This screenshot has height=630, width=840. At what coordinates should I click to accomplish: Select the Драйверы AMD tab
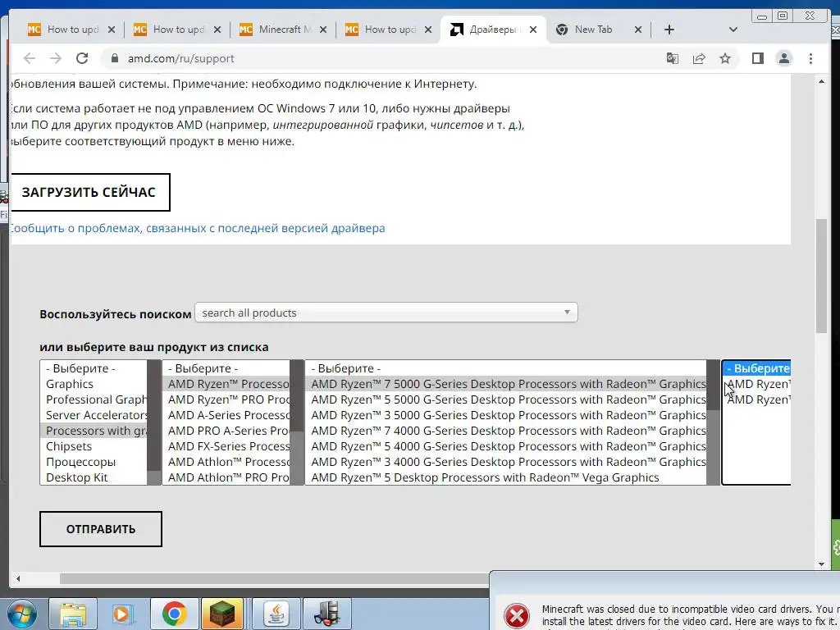(493, 30)
